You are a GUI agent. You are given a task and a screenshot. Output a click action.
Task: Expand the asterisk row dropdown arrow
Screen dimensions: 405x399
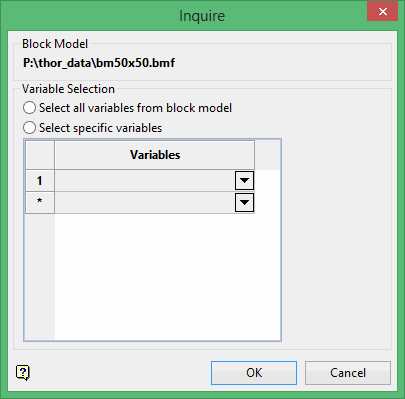tap(244, 202)
